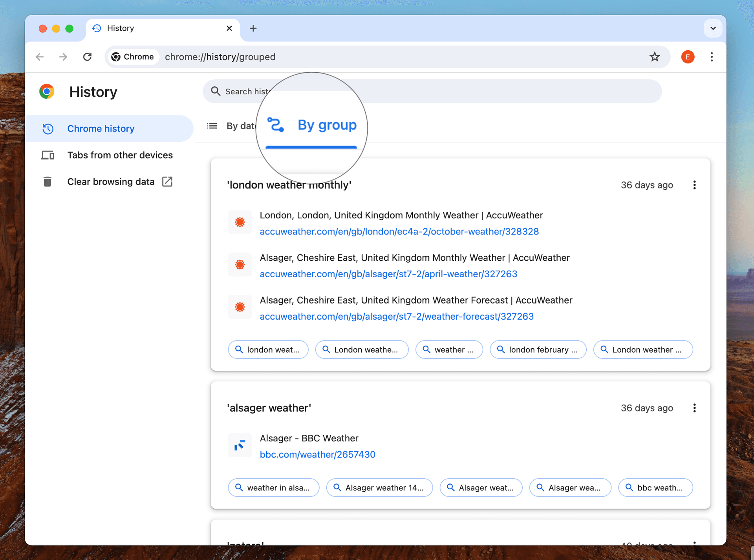Open the 'alsager weather' group options menu
Viewport: 754px width, 560px height.
tap(694, 408)
